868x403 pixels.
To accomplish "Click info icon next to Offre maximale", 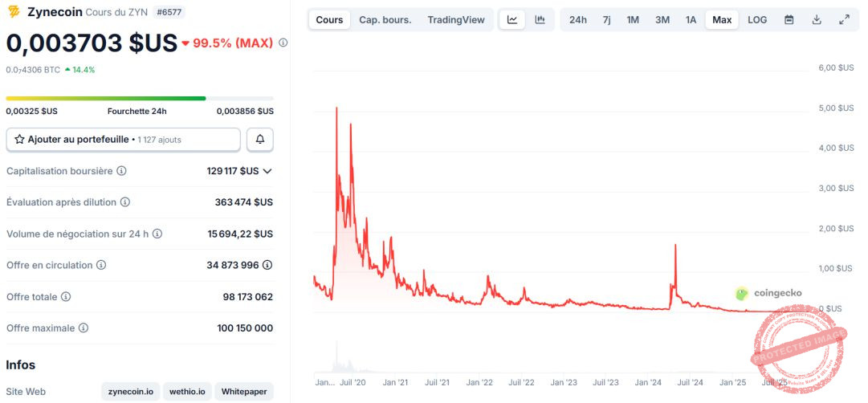I will click(83, 328).
